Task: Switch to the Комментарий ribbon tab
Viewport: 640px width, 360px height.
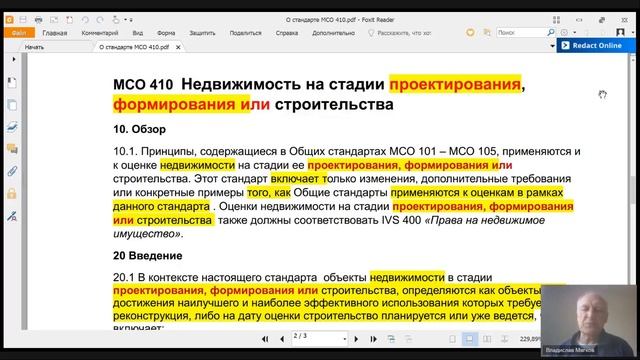Action: coord(100,33)
